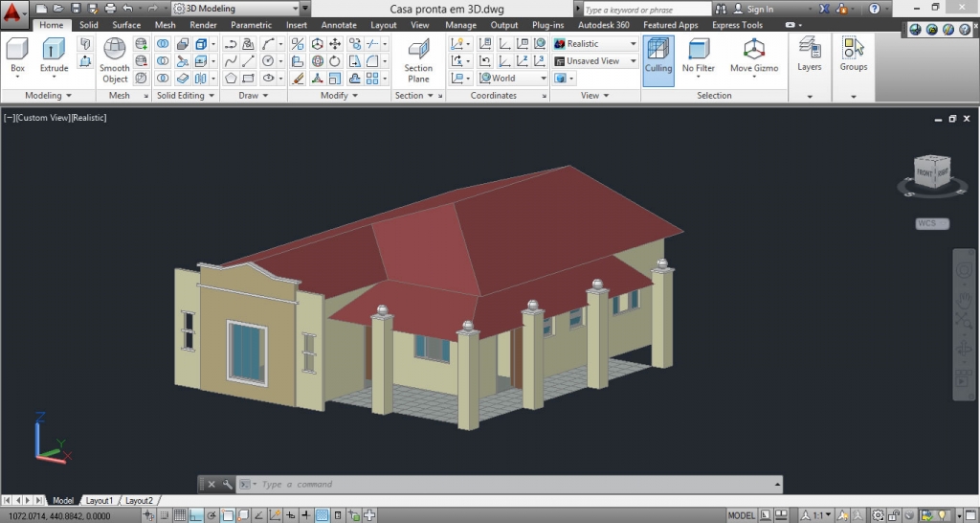Open the Section Plane tool
This screenshot has width=980, height=523.
pos(418,59)
